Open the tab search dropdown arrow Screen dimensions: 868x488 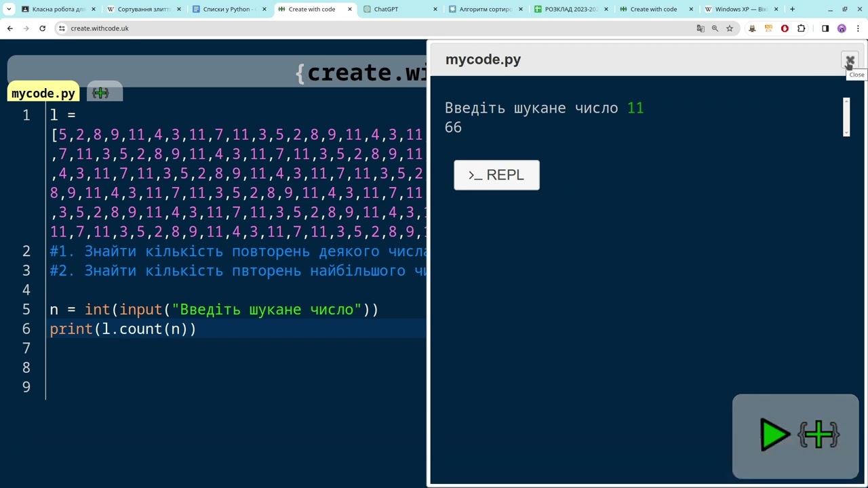coord(9,9)
